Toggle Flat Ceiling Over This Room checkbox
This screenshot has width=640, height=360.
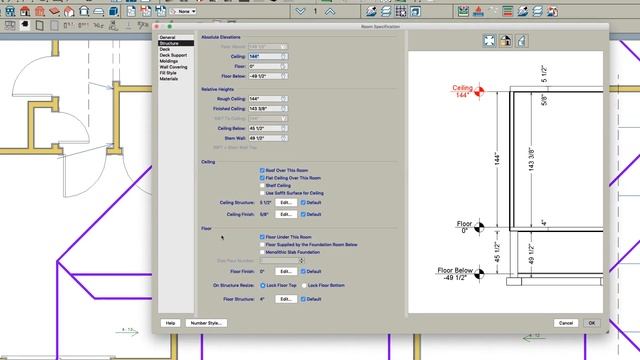(262, 178)
